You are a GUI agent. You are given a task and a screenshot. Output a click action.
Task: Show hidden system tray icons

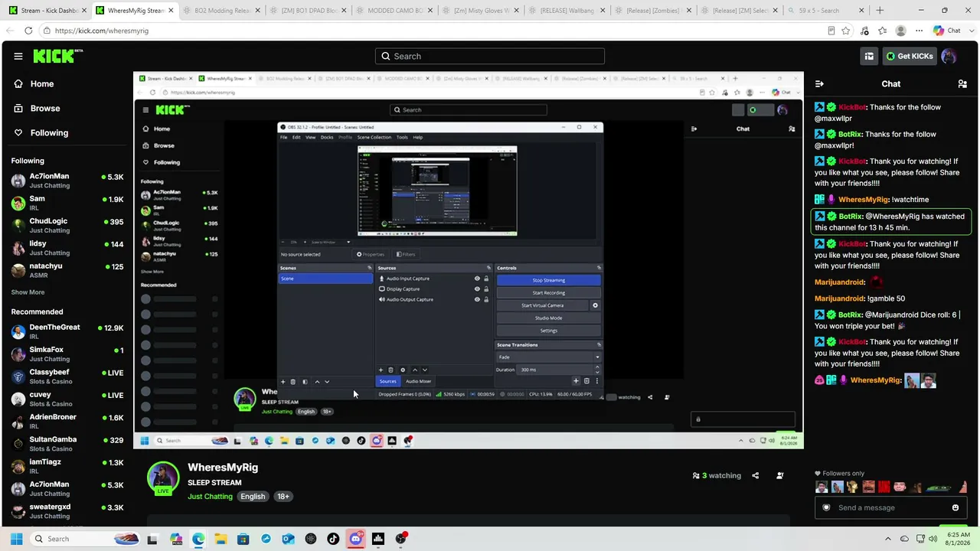point(888,539)
